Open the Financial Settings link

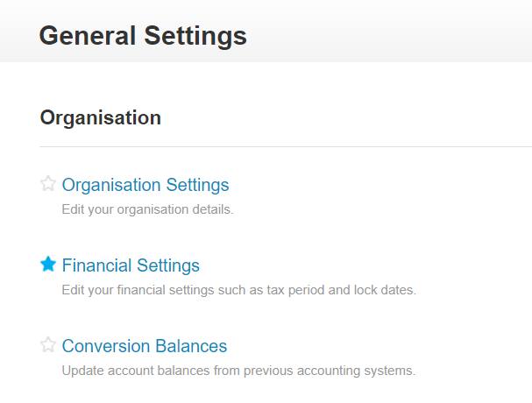pos(131,265)
